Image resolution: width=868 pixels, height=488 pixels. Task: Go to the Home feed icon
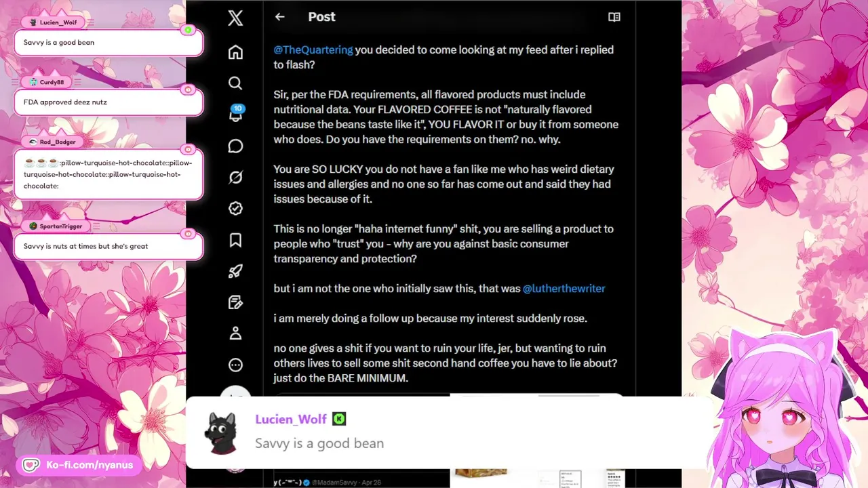(235, 52)
